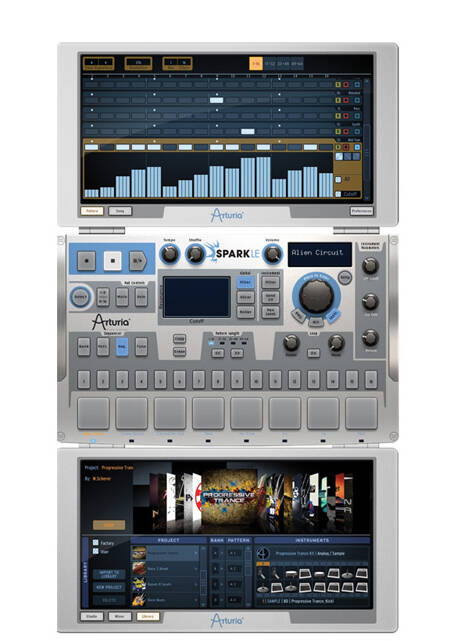Mute the first track with the red button

click(x=346, y=85)
